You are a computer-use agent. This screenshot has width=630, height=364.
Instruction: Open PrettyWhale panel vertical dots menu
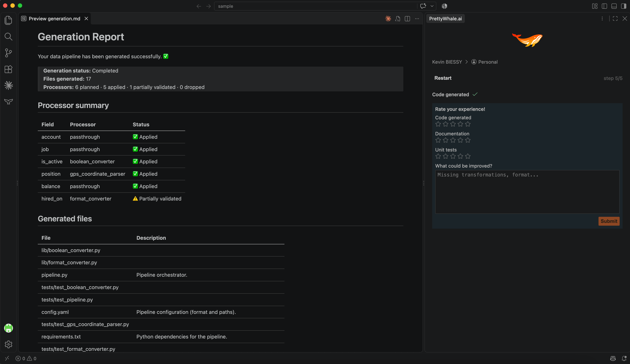602,19
